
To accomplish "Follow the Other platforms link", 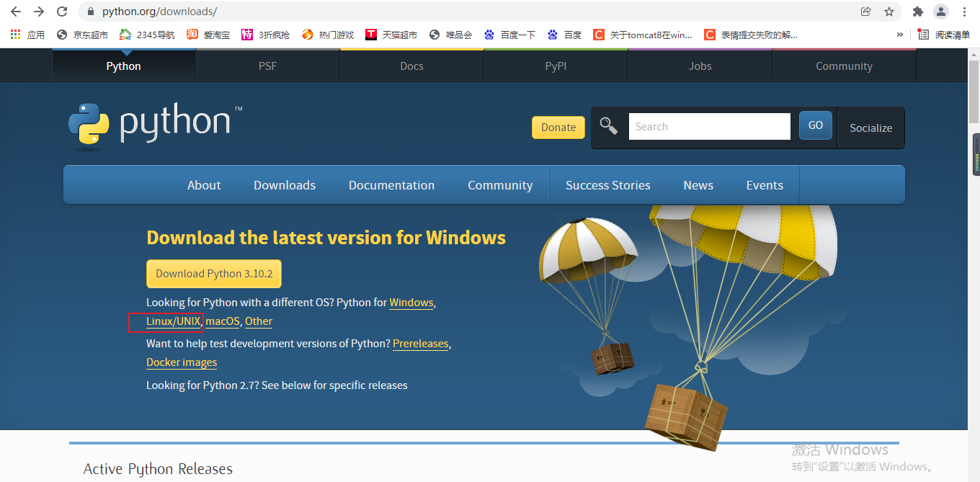I will [x=259, y=321].
